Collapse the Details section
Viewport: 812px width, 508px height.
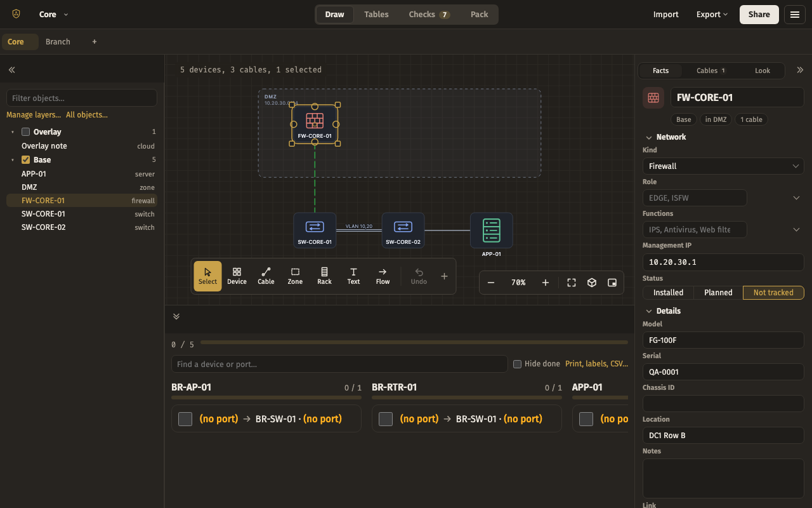tap(663, 311)
